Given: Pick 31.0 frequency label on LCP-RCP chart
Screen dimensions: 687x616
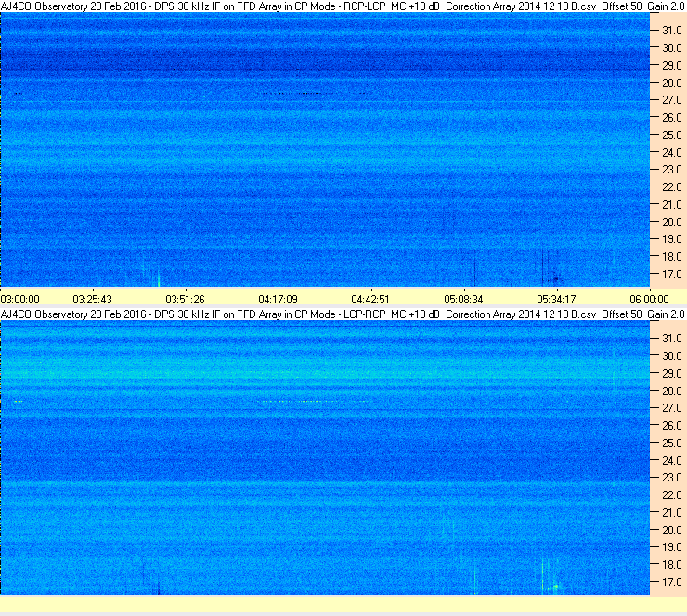Looking at the screenshot, I should [672, 339].
